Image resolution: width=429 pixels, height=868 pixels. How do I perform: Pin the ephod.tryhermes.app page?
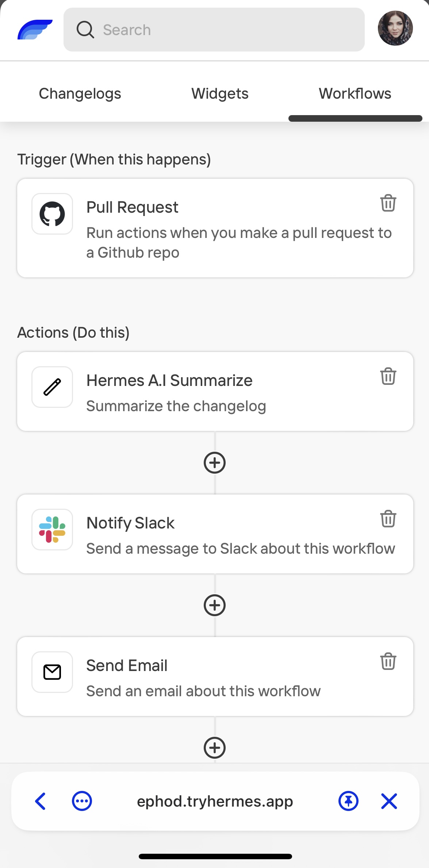click(x=348, y=801)
